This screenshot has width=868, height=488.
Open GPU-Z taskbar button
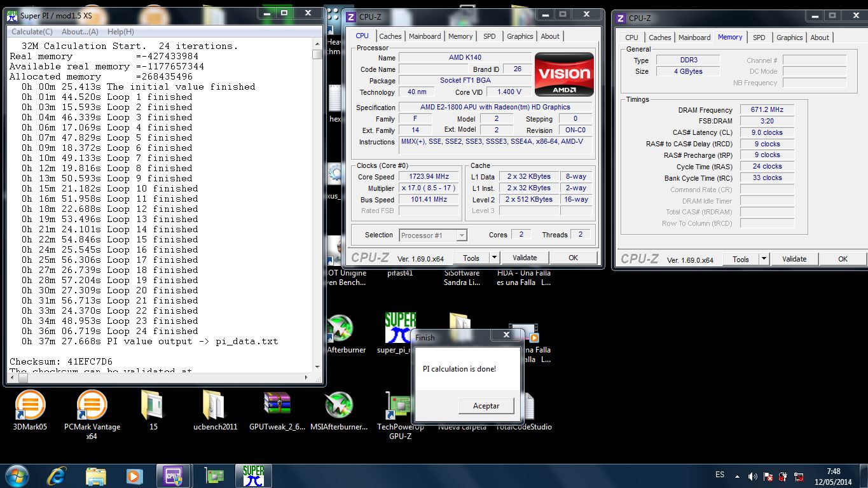click(214, 475)
